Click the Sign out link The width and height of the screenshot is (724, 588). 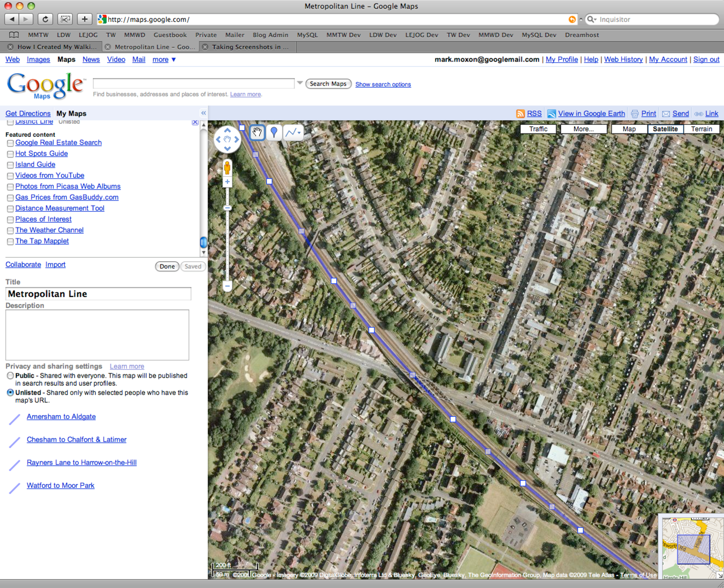pyautogui.click(x=706, y=59)
